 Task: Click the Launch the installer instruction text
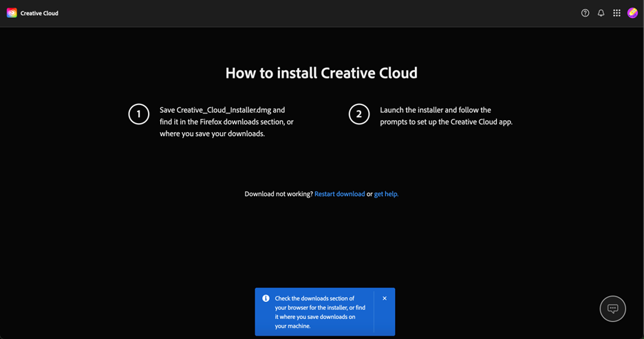pyautogui.click(x=446, y=116)
